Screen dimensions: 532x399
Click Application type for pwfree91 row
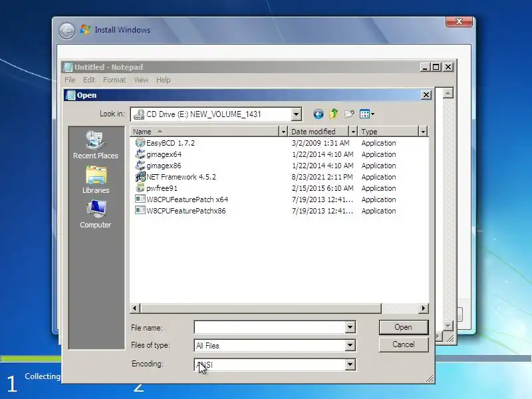pos(378,188)
